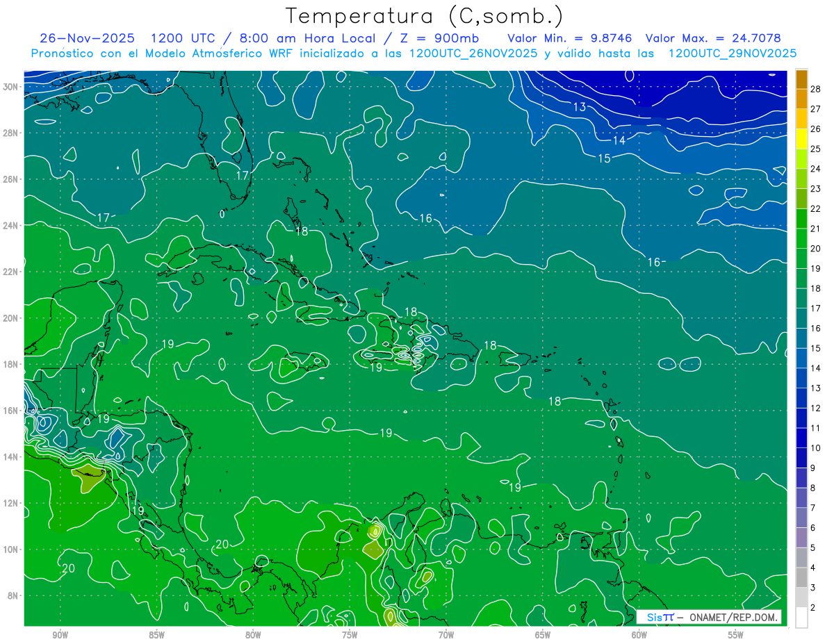Click the color scale label '11'
Viewport: 834px width, 644px height.
pyautogui.click(x=815, y=428)
